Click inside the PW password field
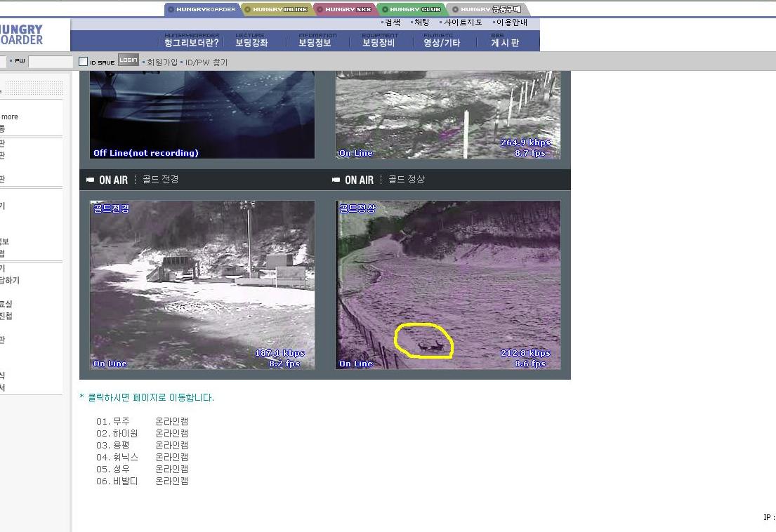Viewport: 776px width, 532px height. pos(50,62)
